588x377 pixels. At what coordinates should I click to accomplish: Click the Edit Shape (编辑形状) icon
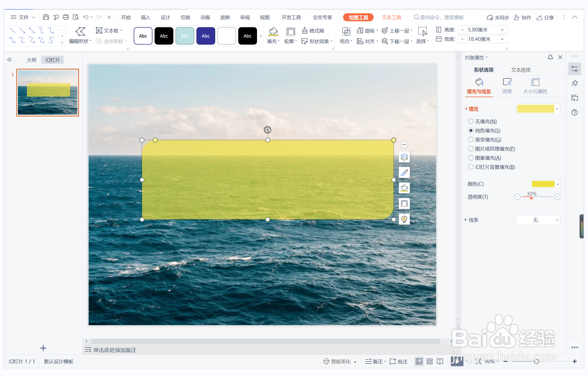pos(80,31)
